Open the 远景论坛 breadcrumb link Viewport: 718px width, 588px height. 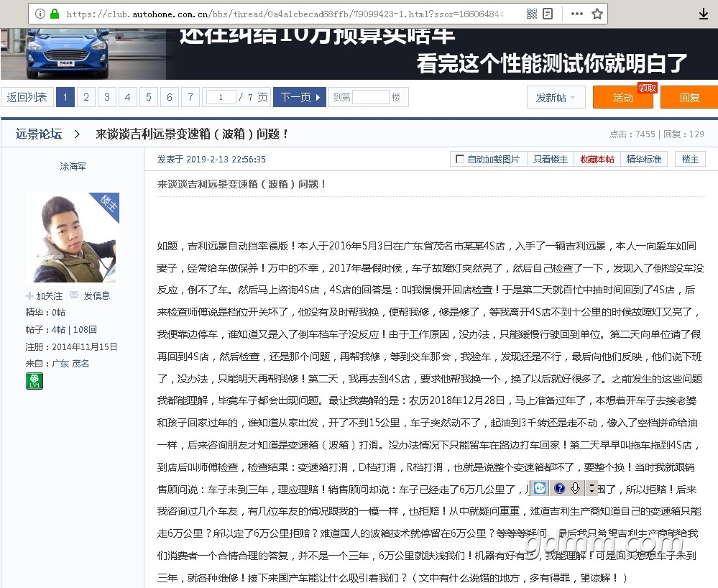click(x=39, y=134)
